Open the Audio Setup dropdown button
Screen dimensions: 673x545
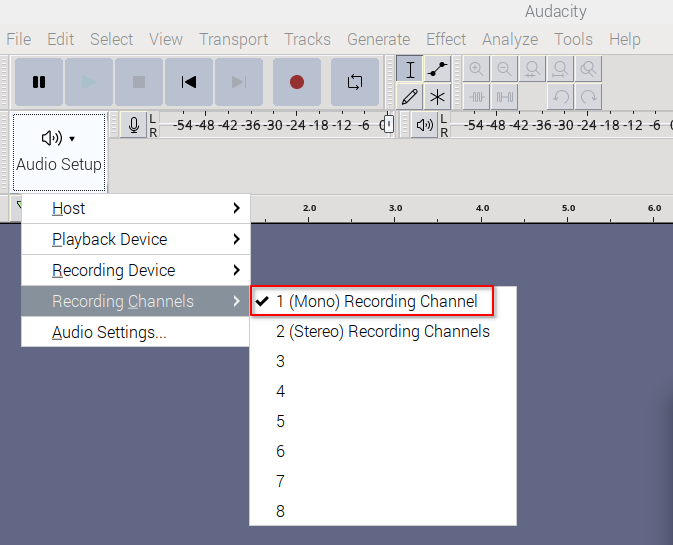[59, 152]
